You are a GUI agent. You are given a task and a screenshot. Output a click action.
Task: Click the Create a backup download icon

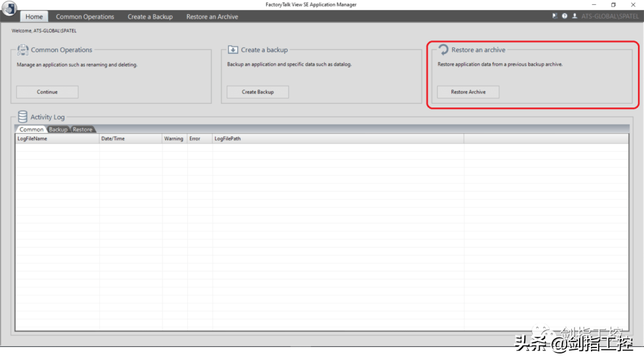point(233,50)
